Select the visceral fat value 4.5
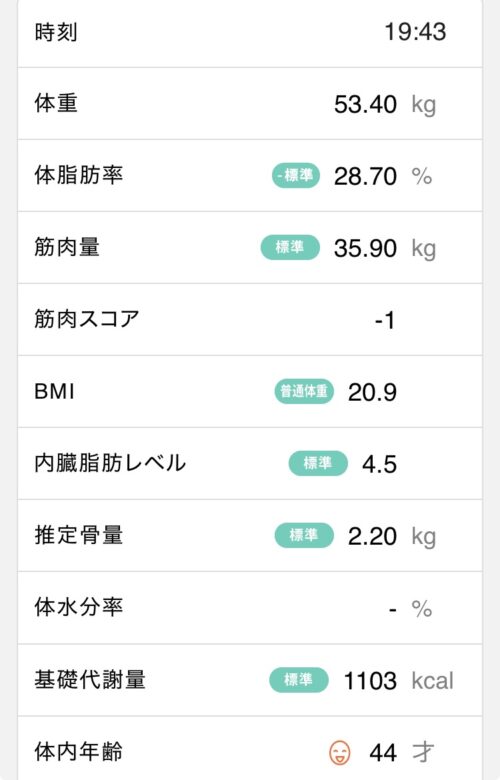 coord(379,464)
